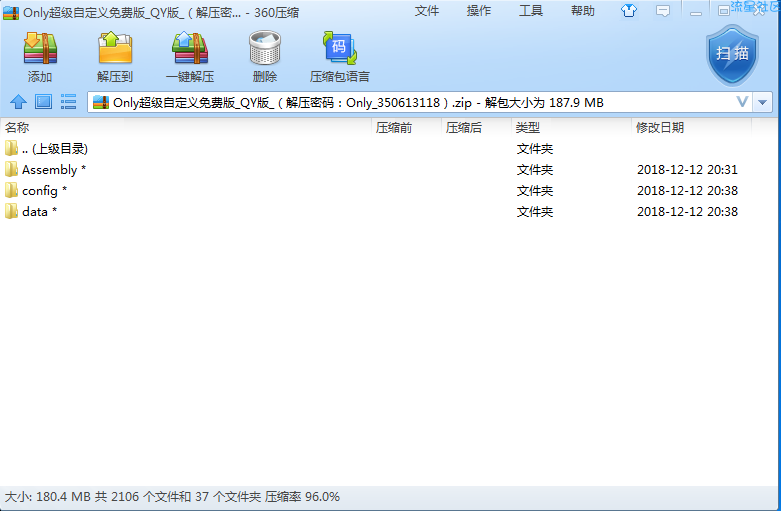
Task: Switch to large icon view
Action: point(43,102)
